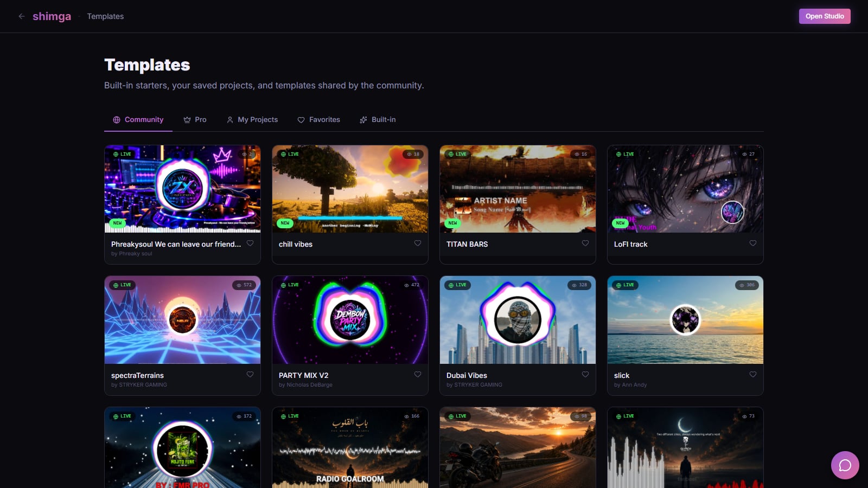The image size is (868, 488).
Task: Open the slick template thumbnail
Action: point(685,320)
